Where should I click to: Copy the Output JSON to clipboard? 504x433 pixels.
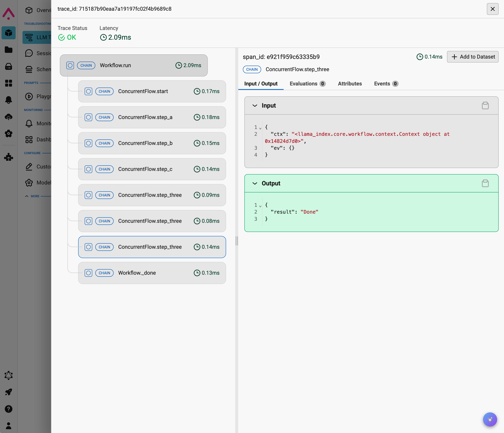[485, 183]
